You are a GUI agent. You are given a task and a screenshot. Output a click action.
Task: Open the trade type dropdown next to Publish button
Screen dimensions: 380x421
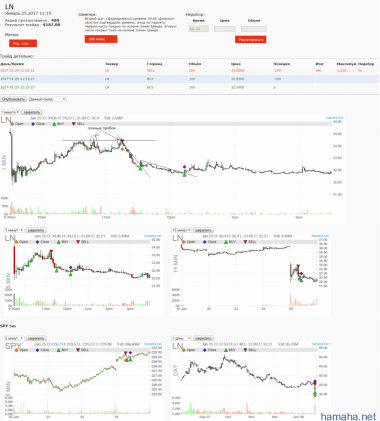(x=47, y=99)
